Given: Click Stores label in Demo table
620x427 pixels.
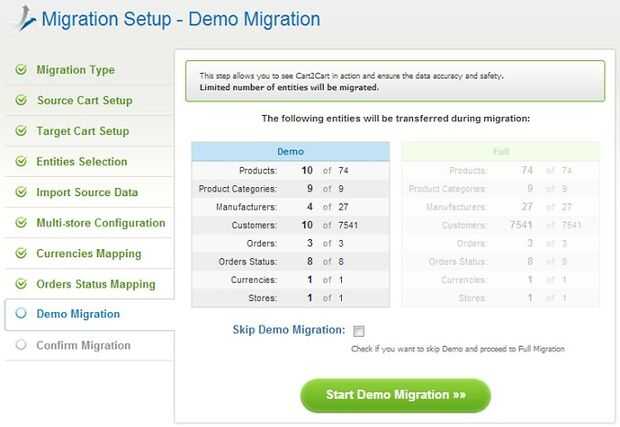Looking at the screenshot, I should pos(262,298).
